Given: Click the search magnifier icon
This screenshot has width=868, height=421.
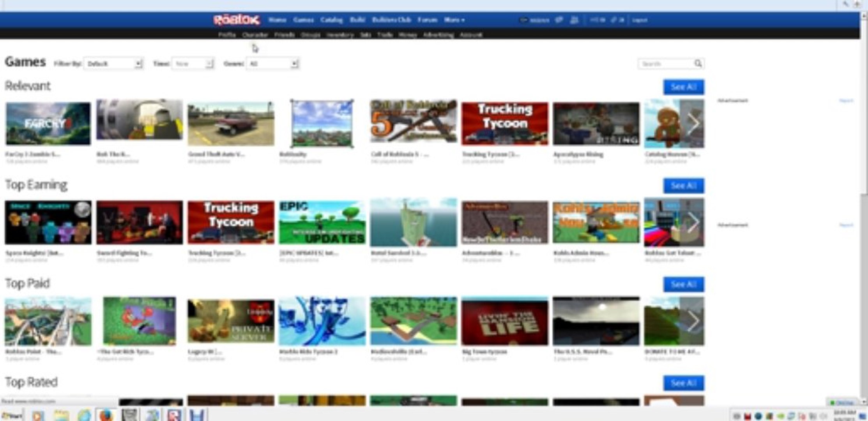Looking at the screenshot, I should pyautogui.click(x=698, y=64).
